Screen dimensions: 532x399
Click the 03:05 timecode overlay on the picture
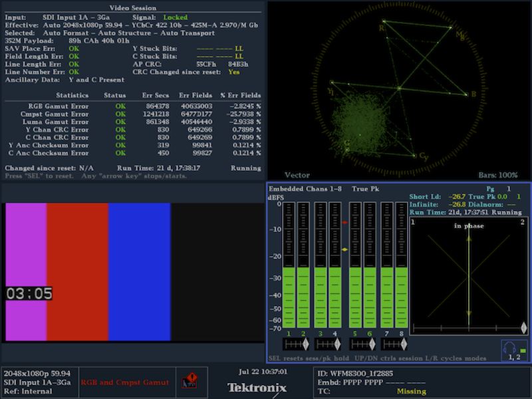(x=29, y=293)
